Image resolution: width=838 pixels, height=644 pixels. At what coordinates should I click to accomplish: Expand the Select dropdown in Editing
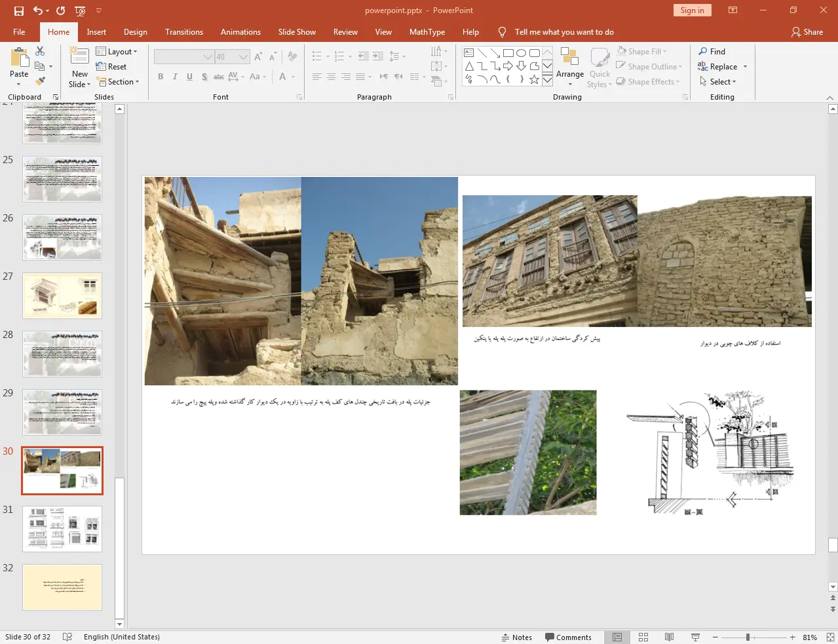717,81
